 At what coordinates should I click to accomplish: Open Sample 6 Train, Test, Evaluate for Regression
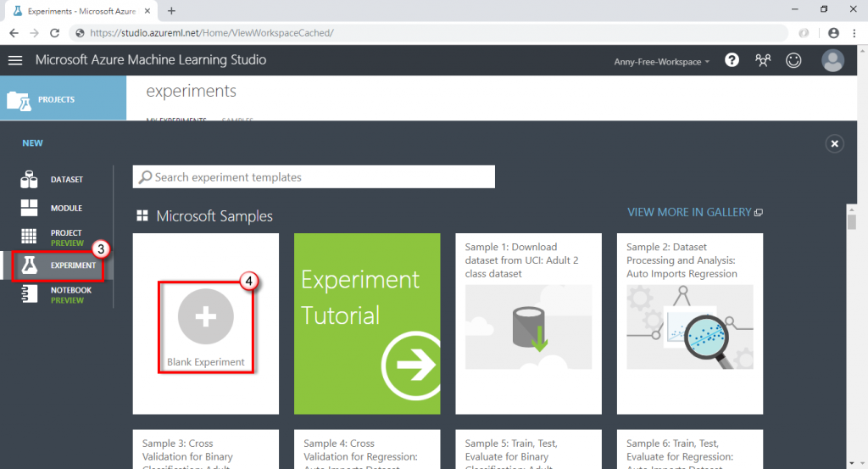[x=690, y=449]
